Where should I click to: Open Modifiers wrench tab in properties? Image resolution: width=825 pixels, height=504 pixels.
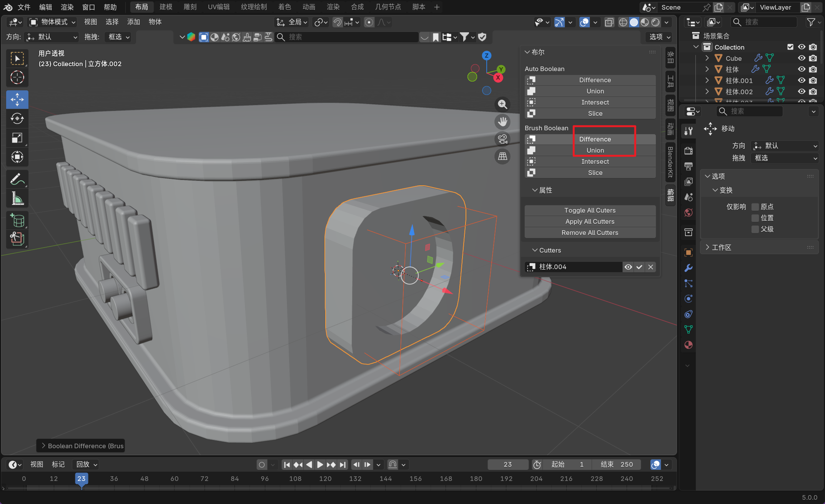688,268
